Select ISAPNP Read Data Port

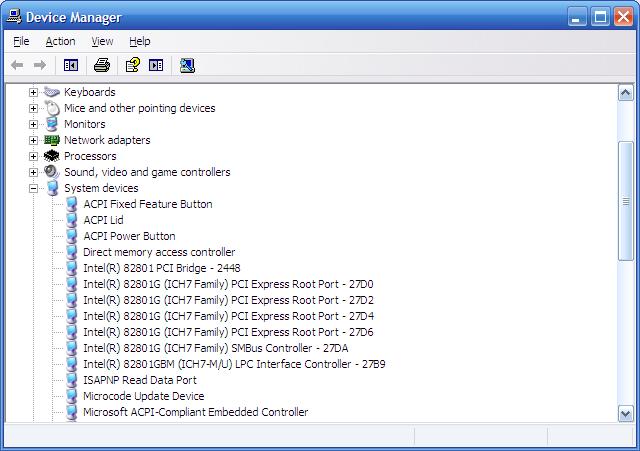pyautogui.click(x=140, y=380)
